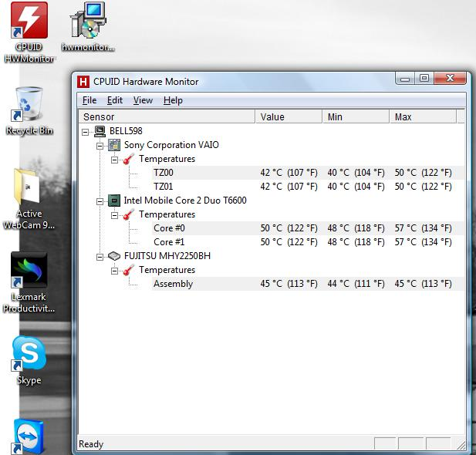This screenshot has width=476, height=455.
Task: Select the Core #1 sensor row
Action: [308, 242]
